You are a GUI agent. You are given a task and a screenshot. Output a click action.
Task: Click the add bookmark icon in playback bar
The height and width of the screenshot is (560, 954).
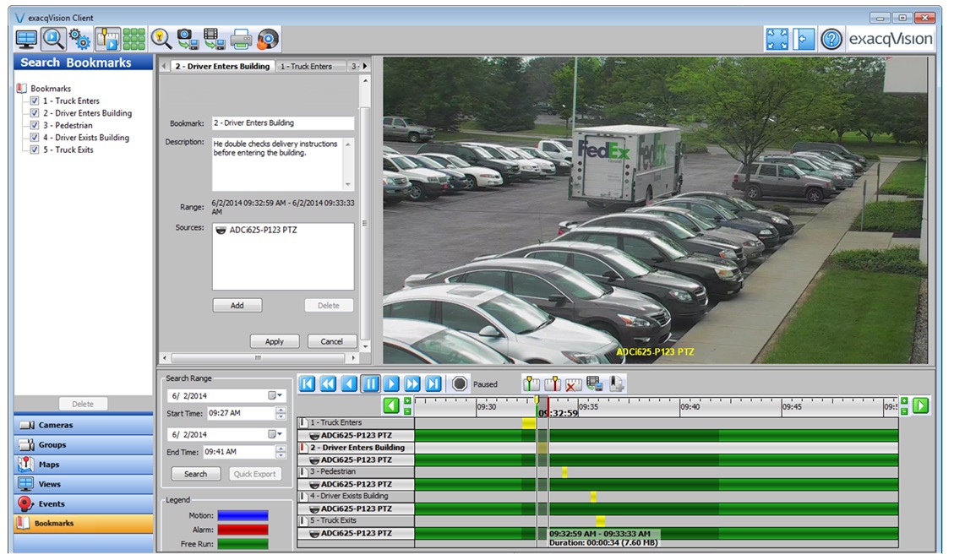point(616,383)
